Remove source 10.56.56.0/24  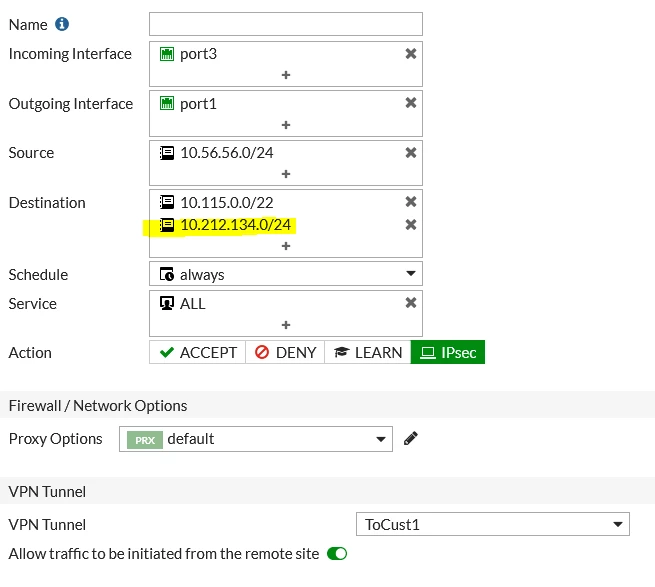[411, 152]
